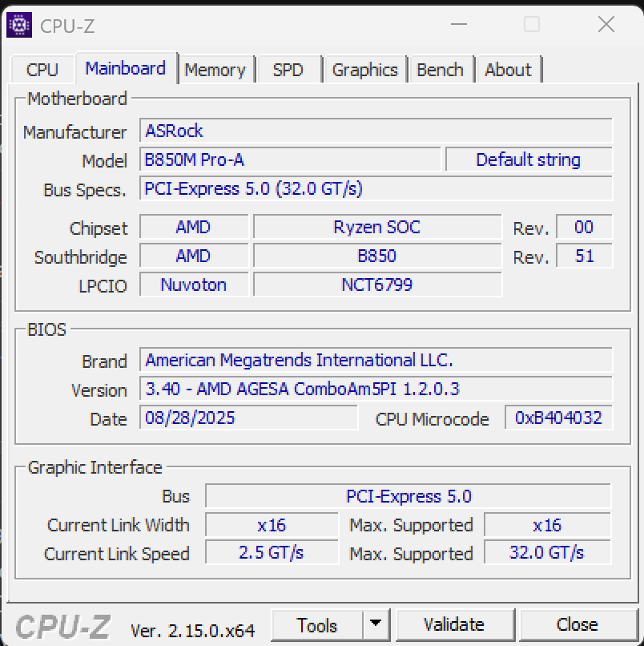
Task: Click the Max. Supported width x16 value
Action: (x=547, y=525)
